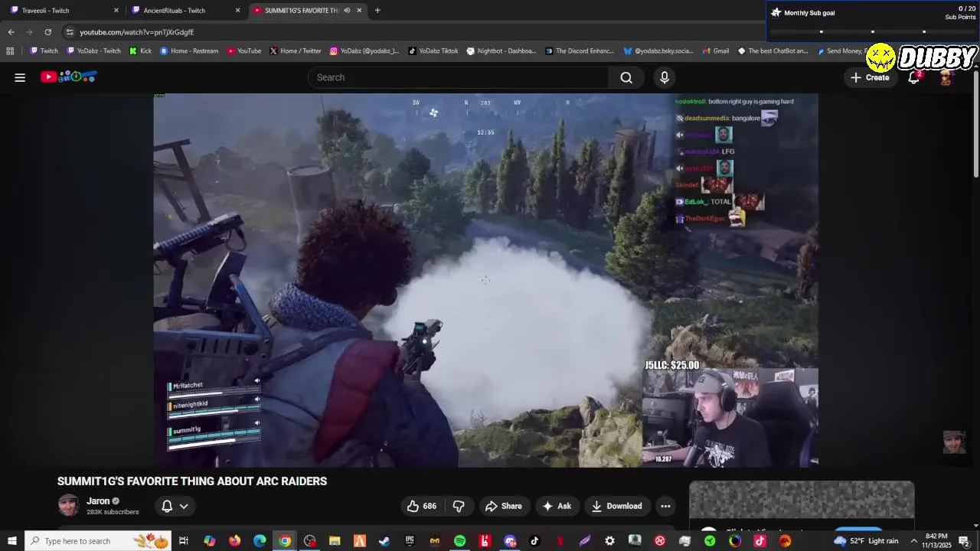
Task: Open The Discord Enhancement bookmark
Action: point(580,51)
